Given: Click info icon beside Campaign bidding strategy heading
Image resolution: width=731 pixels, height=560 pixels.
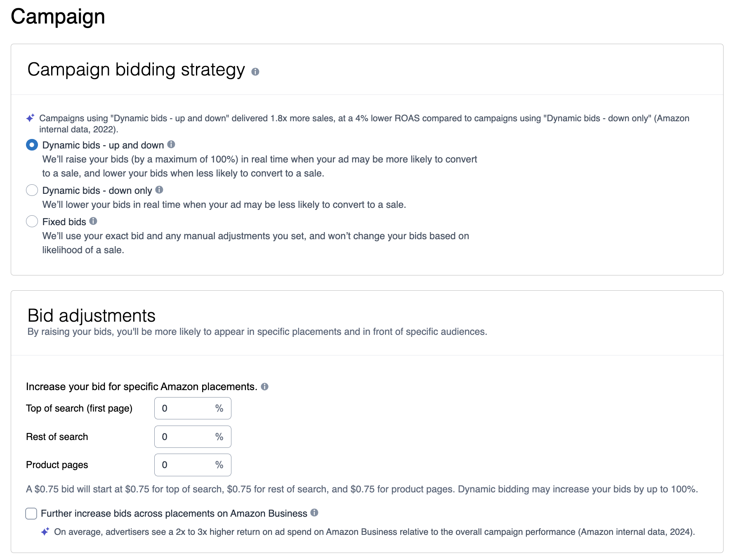Looking at the screenshot, I should pyautogui.click(x=255, y=72).
